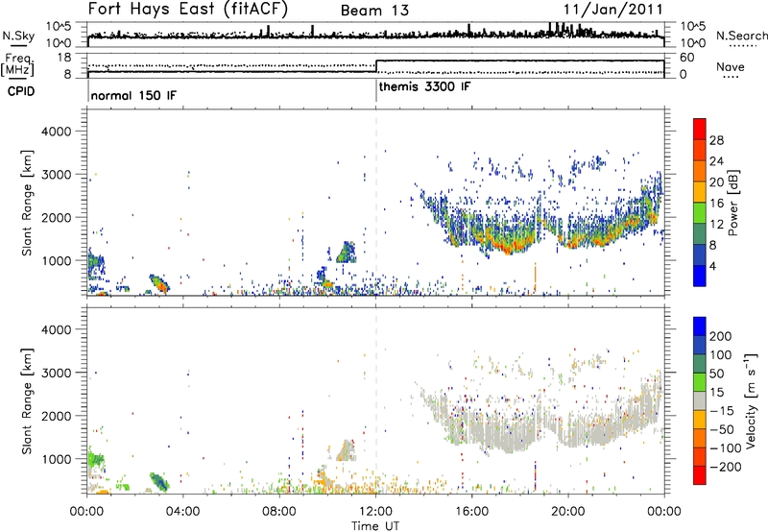Click the '60' Nave axis tick

pyautogui.click(x=686, y=58)
